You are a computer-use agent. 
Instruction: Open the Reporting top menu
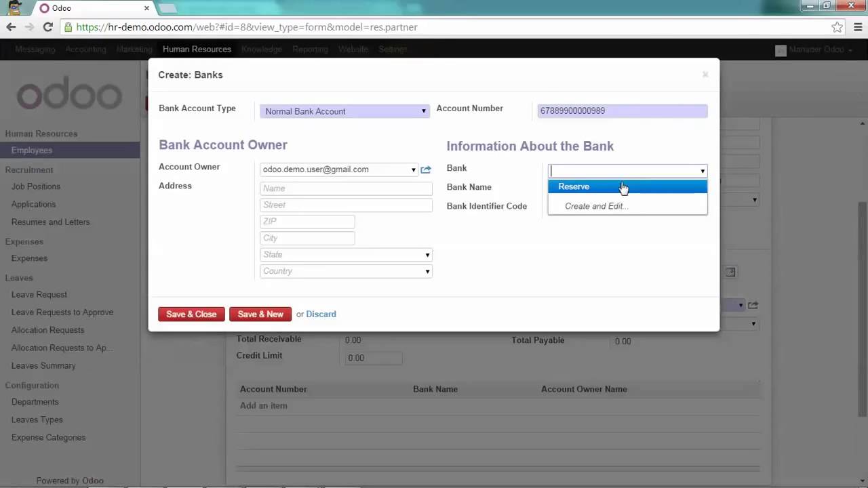pyautogui.click(x=310, y=49)
